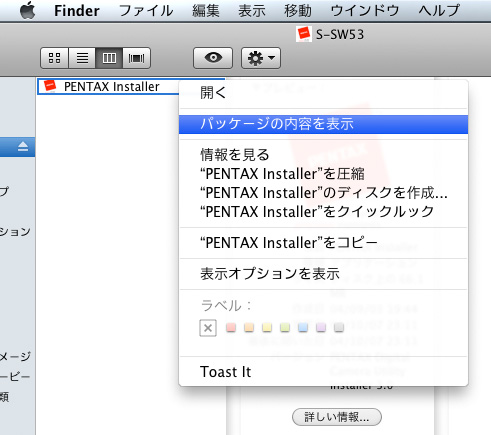491x435 pixels.
Task: Open the ヘルプ menu
Action: click(x=439, y=11)
